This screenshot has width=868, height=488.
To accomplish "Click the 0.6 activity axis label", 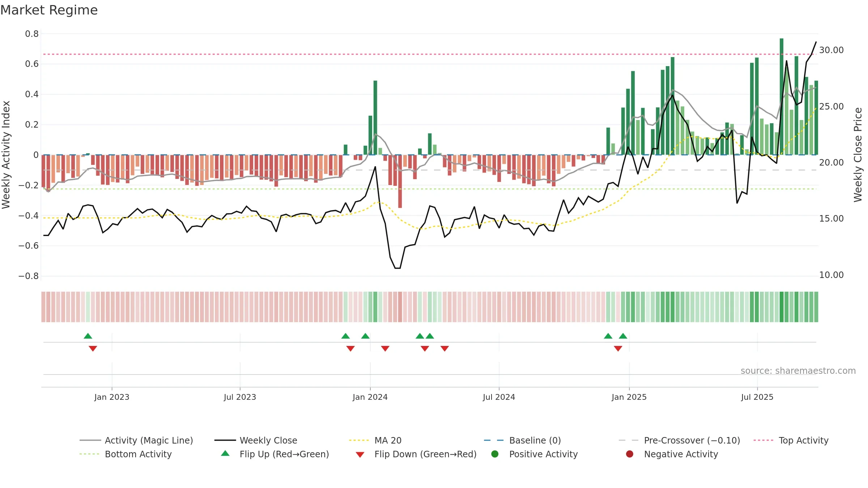I will pos(32,64).
